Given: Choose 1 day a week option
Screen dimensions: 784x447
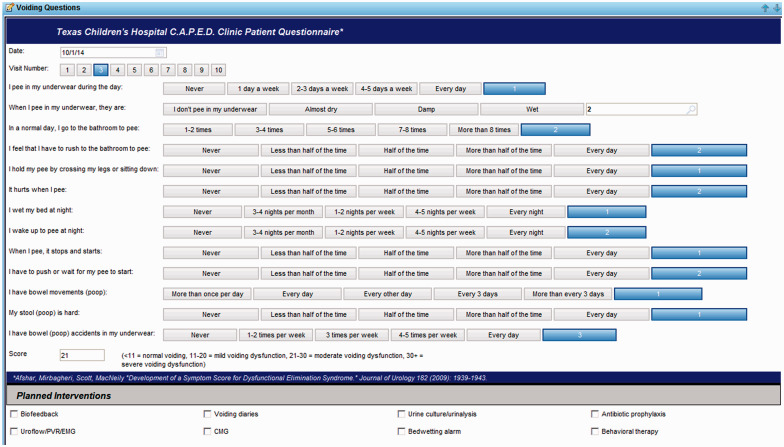Looking at the screenshot, I should [258, 88].
